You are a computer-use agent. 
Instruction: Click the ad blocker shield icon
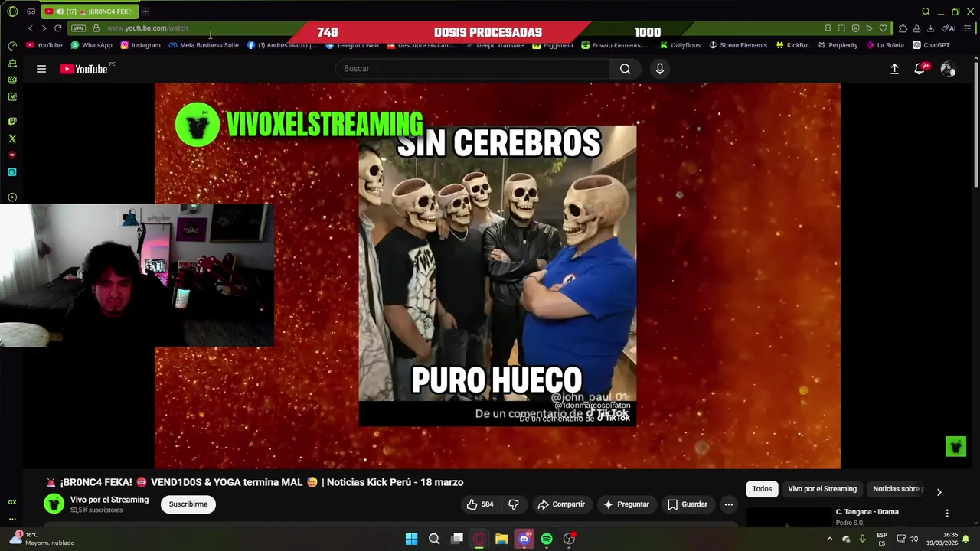[x=855, y=28]
